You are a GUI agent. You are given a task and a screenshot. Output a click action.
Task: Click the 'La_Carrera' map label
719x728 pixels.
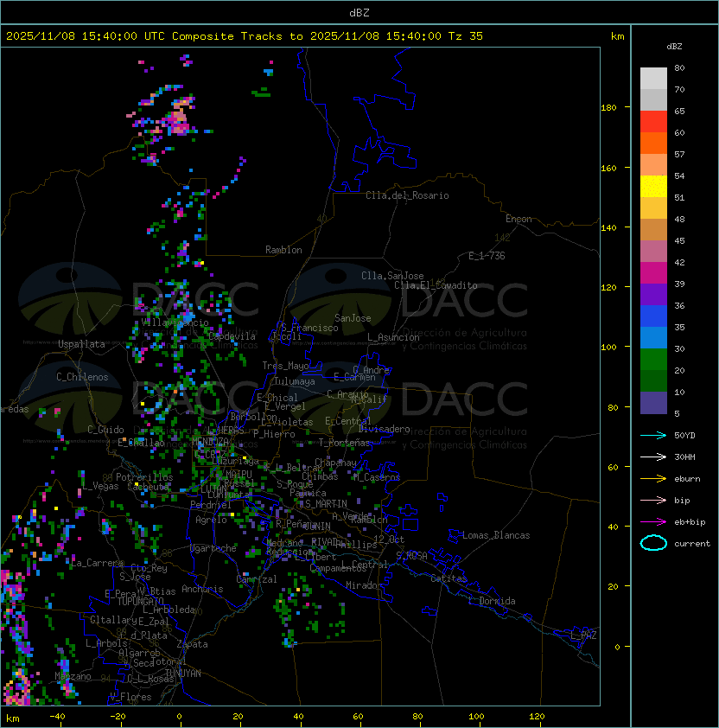(98, 563)
